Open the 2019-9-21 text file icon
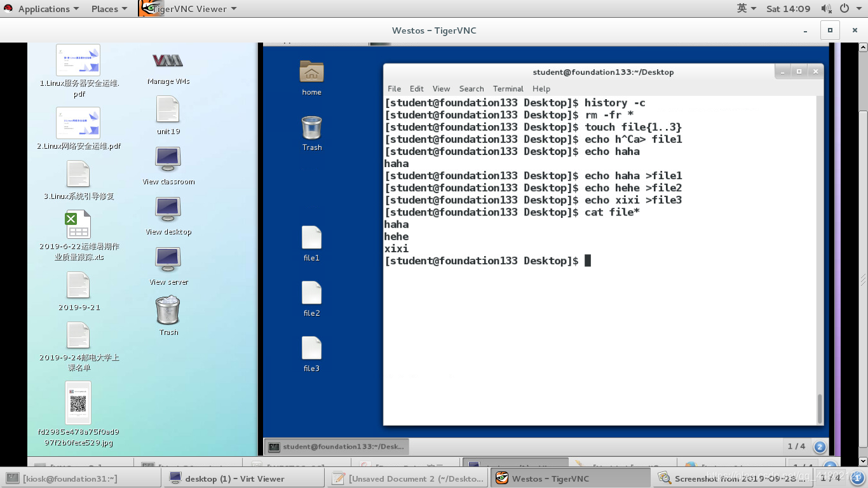The width and height of the screenshot is (868, 488). click(x=78, y=285)
